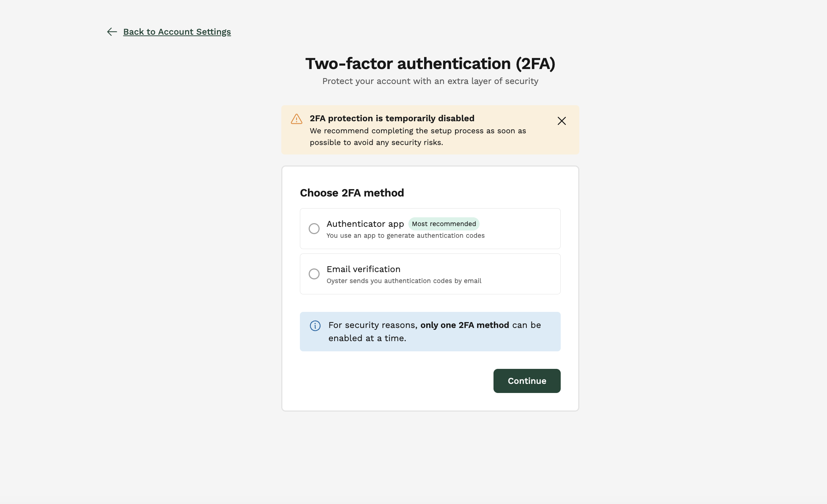
Task: Click the Email verification option label
Action: tap(363, 269)
